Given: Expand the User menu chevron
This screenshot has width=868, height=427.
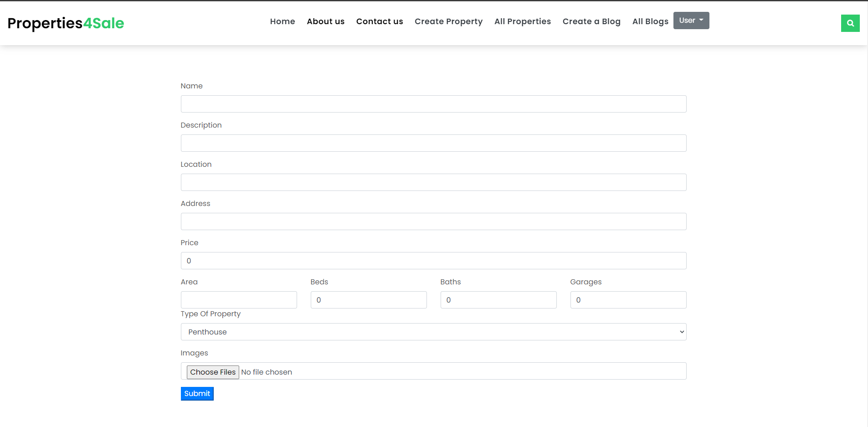Looking at the screenshot, I should (701, 20).
